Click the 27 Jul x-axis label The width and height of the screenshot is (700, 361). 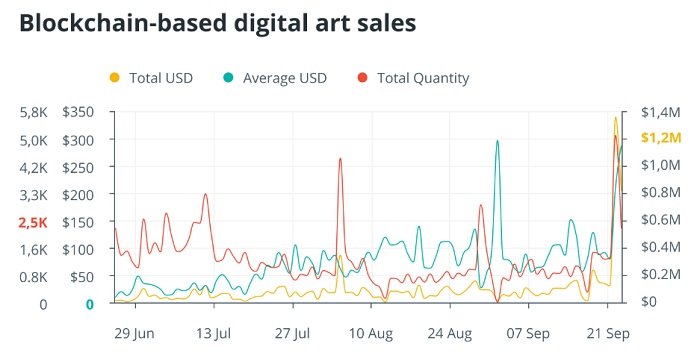(292, 334)
